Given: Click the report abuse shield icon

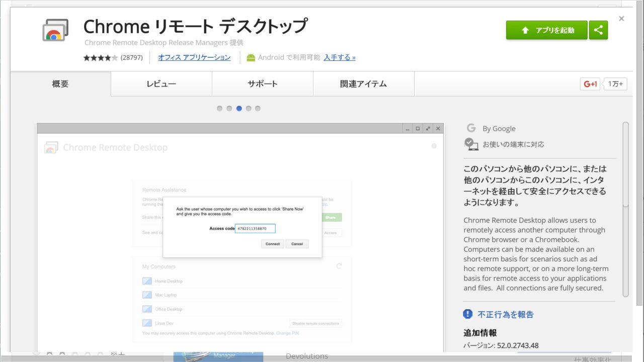Looking at the screenshot, I should coord(468,314).
